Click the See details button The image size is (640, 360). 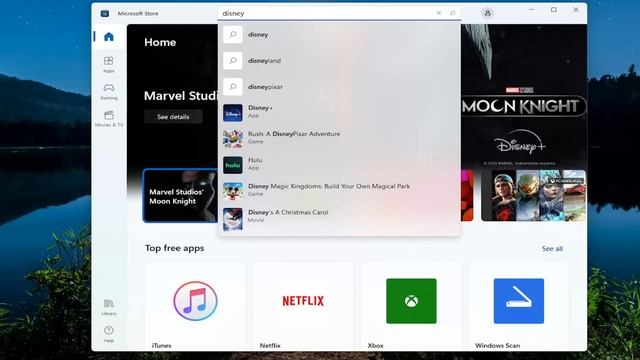tap(173, 117)
